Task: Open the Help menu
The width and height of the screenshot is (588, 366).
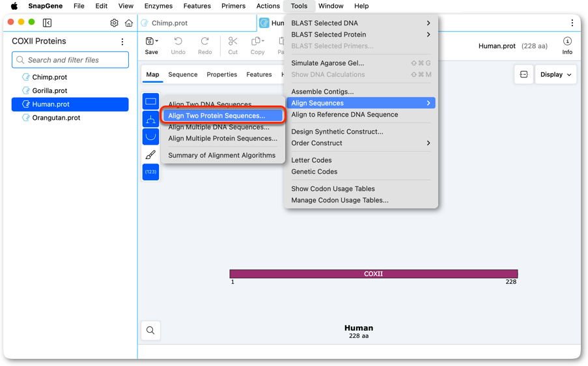Action: (x=361, y=6)
